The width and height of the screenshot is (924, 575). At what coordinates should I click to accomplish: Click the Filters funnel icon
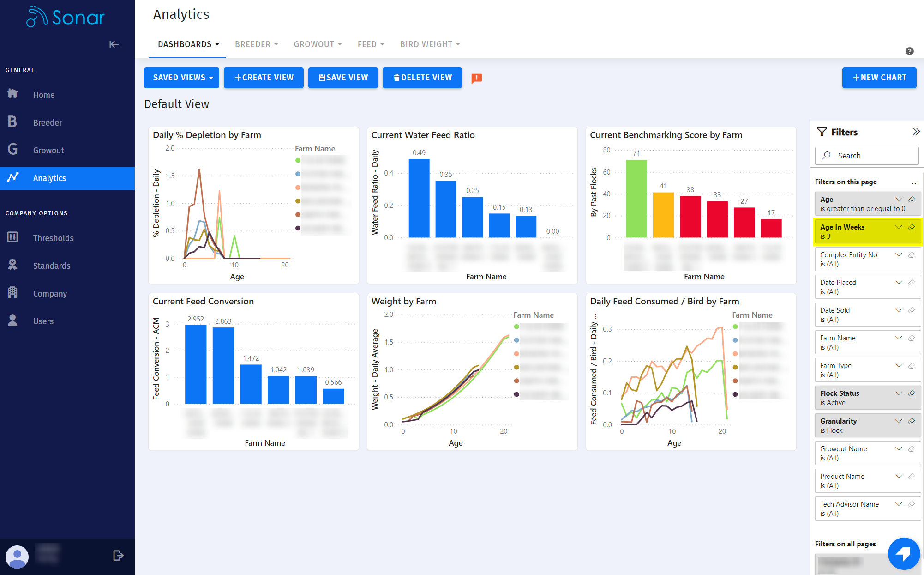822,132
